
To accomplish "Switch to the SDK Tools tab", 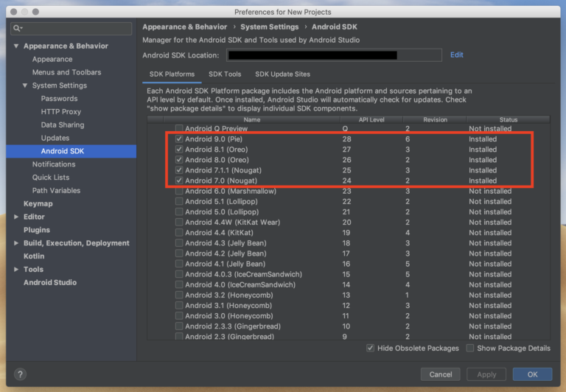I will pyautogui.click(x=225, y=74).
